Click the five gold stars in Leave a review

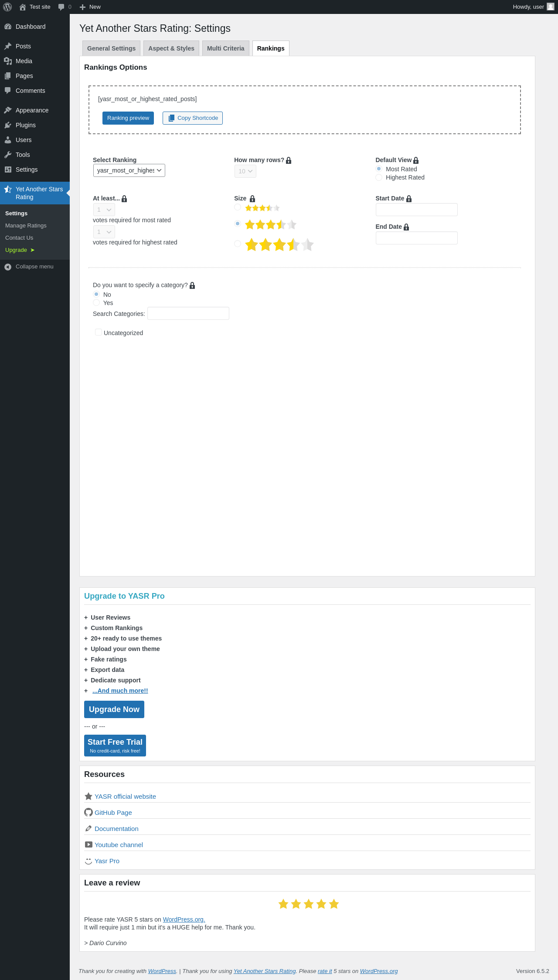tap(309, 904)
